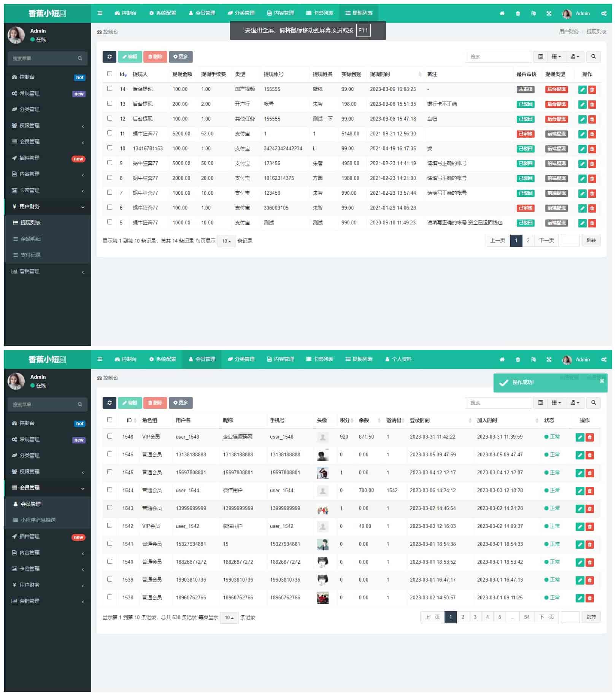
Task: Collapse the expanded 会员管理 sidebar group
Action: (48, 488)
